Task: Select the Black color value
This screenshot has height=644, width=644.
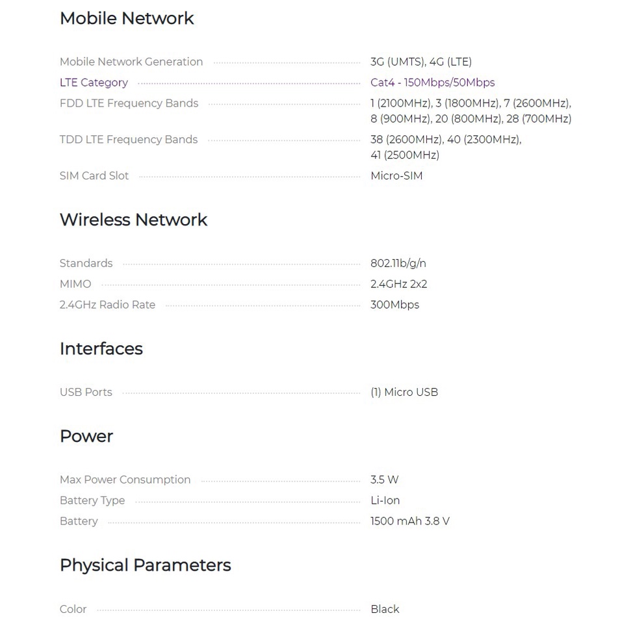Action: point(385,610)
